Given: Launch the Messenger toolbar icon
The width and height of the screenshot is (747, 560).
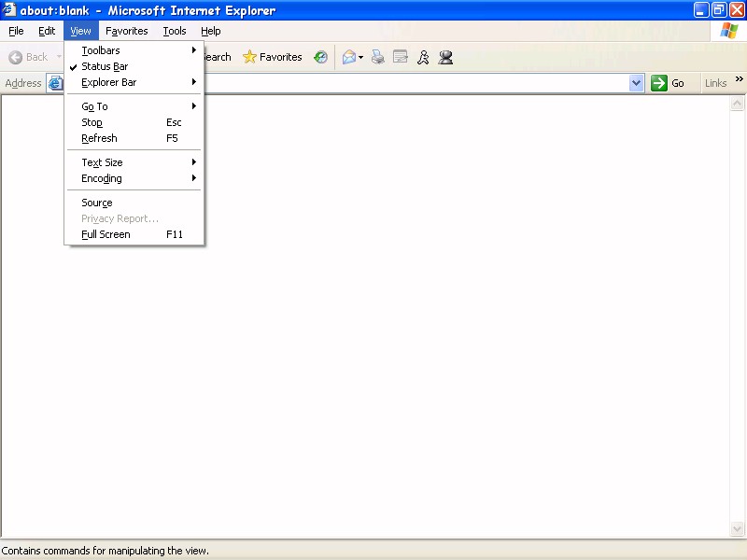Looking at the screenshot, I should click(446, 57).
